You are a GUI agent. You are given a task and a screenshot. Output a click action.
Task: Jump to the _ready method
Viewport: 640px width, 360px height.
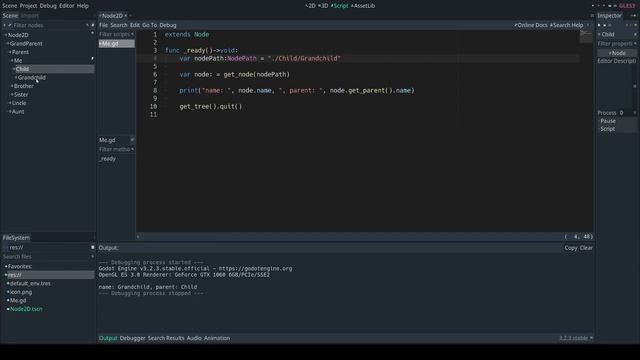tap(108, 159)
